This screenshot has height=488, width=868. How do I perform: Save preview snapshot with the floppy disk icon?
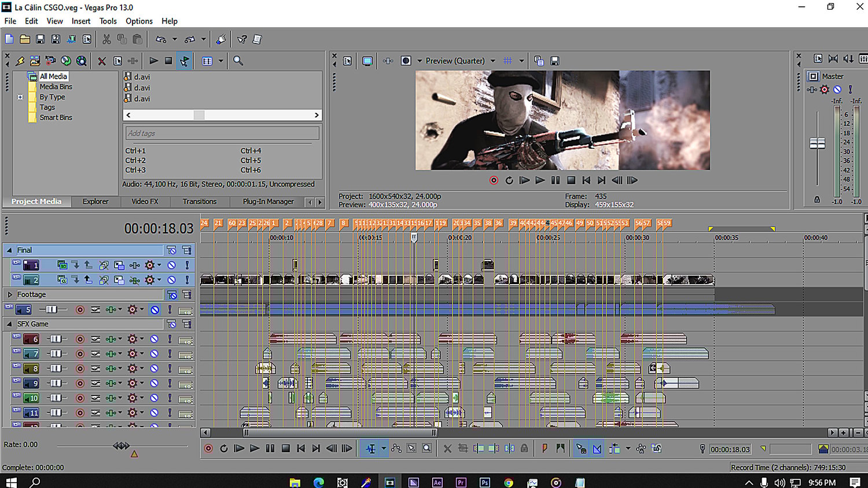pos(554,61)
